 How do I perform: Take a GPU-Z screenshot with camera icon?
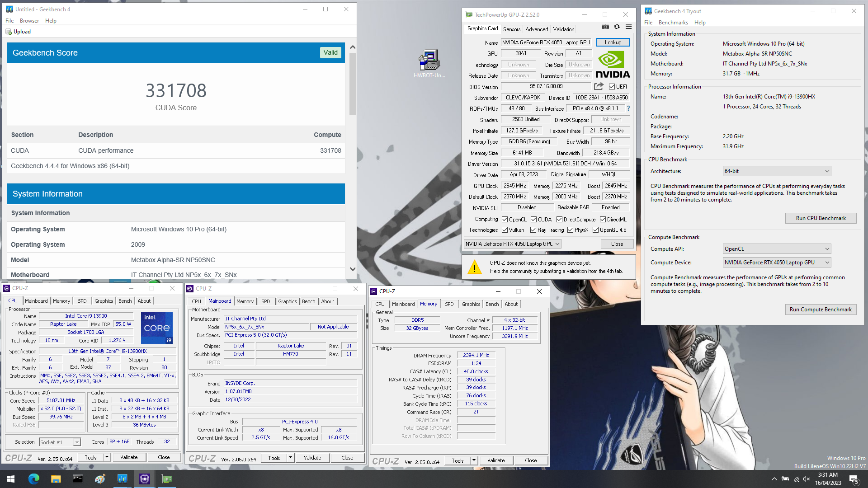coord(605,27)
